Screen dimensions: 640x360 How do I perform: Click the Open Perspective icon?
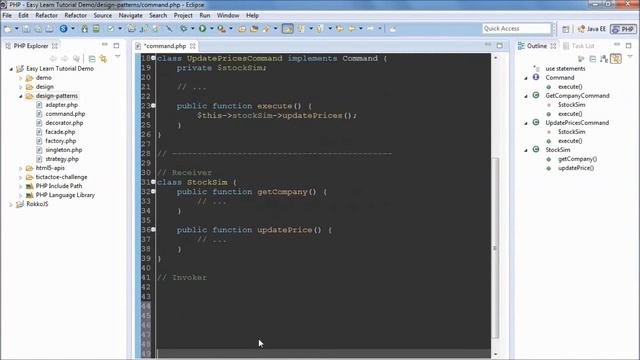[565, 29]
